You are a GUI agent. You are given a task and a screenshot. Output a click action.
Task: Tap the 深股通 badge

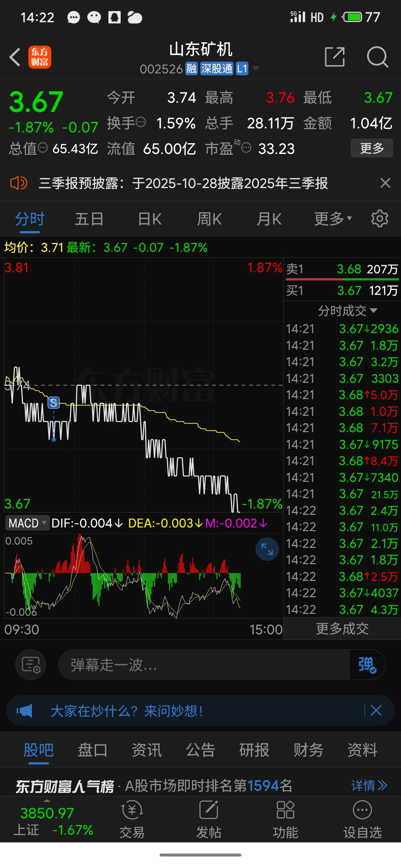coord(217,69)
